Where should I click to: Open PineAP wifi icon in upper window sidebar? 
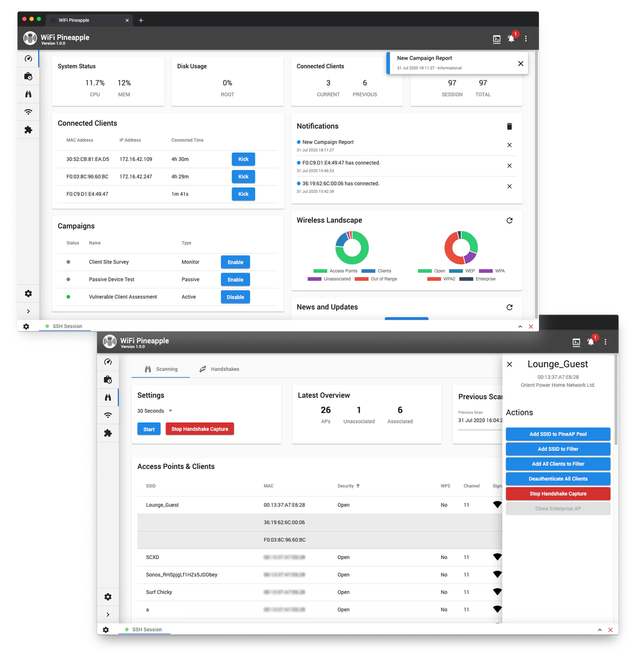(28, 112)
